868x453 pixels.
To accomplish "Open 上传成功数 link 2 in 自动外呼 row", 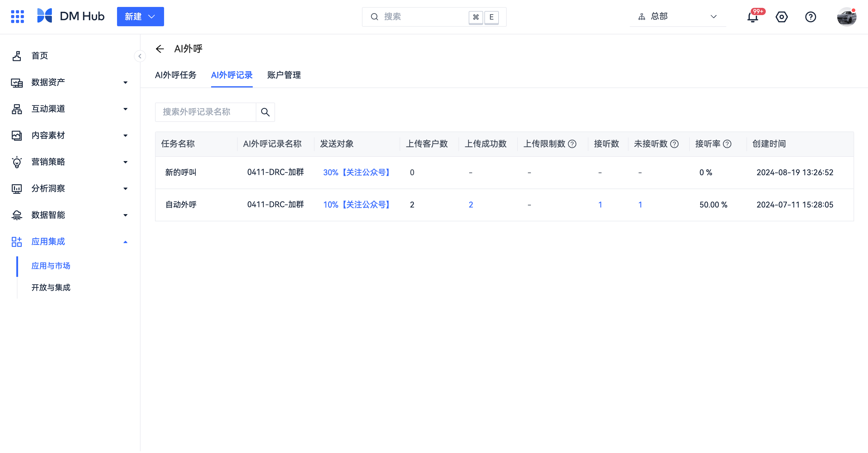I will click(x=471, y=204).
